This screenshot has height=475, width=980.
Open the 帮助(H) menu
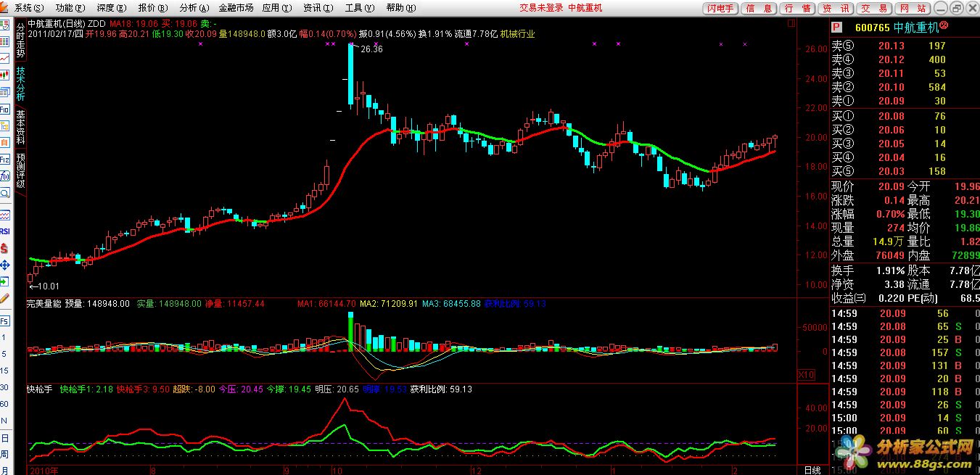tap(400, 8)
